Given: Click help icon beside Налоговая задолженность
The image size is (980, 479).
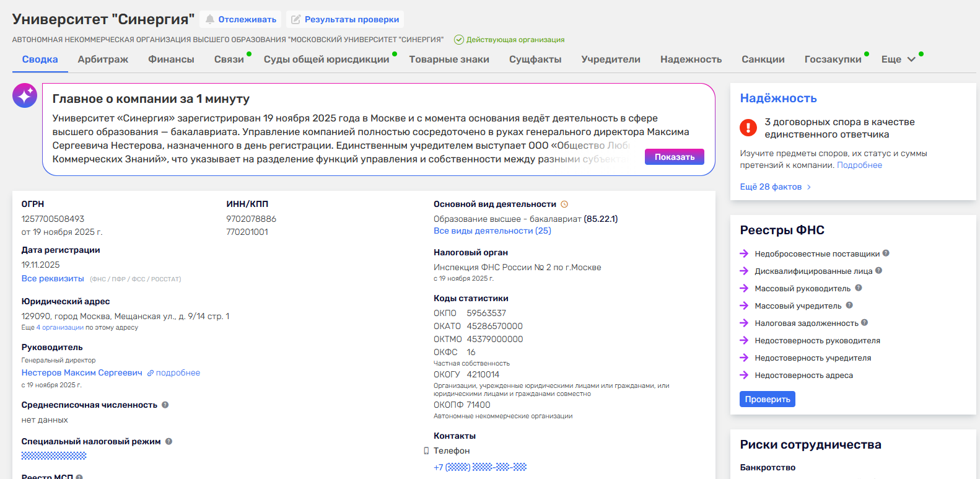Looking at the screenshot, I should tap(864, 322).
